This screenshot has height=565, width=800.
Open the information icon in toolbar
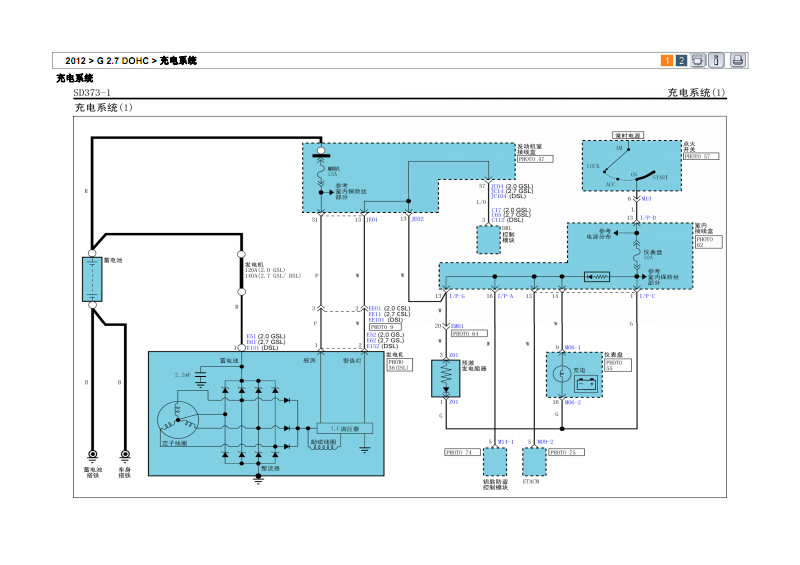click(x=716, y=61)
